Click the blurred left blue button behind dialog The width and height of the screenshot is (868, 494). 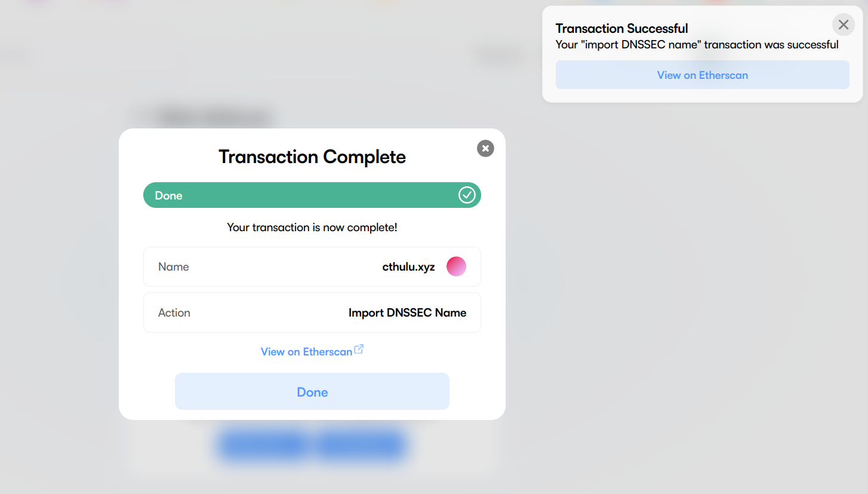click(x=263, y=446)
